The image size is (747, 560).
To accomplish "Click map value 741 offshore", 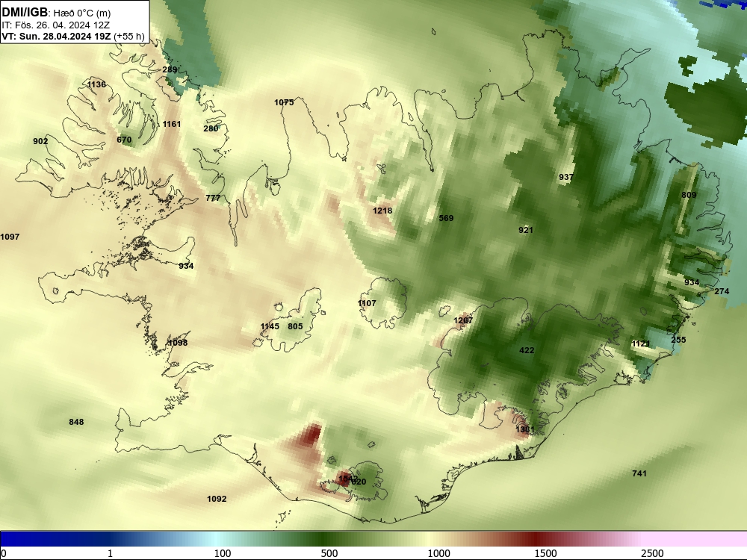I will 639,473.
